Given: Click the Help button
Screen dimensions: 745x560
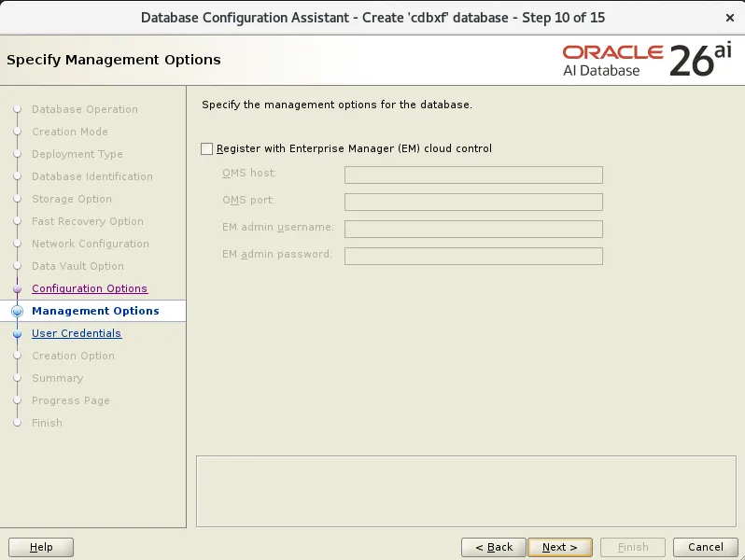Looking at the screenshot, I should click(41, 547).
